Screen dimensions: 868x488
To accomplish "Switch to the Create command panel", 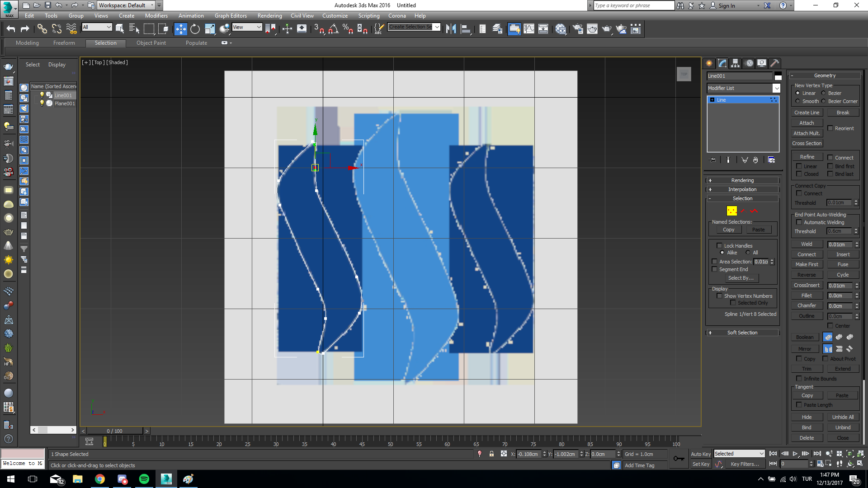I will coord(709,63).
